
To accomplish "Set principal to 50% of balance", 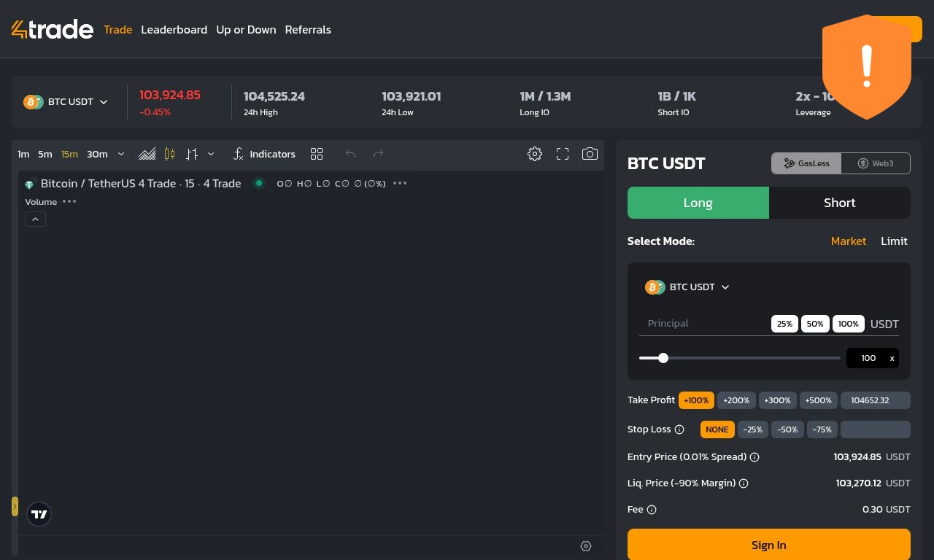I will tap(815, 324).
